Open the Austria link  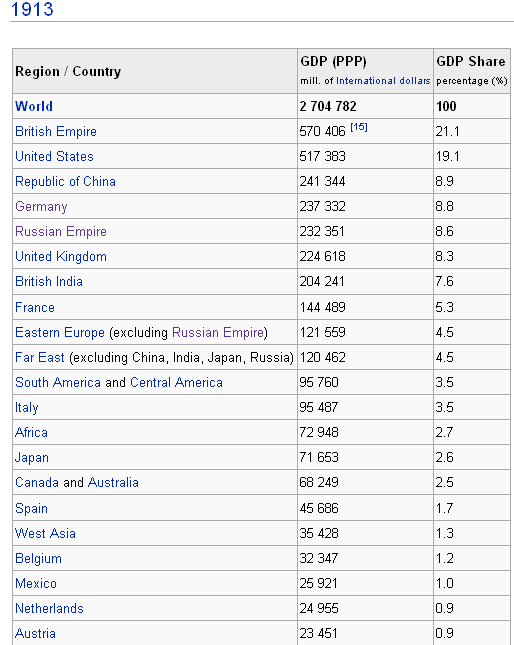pos(35,633)
